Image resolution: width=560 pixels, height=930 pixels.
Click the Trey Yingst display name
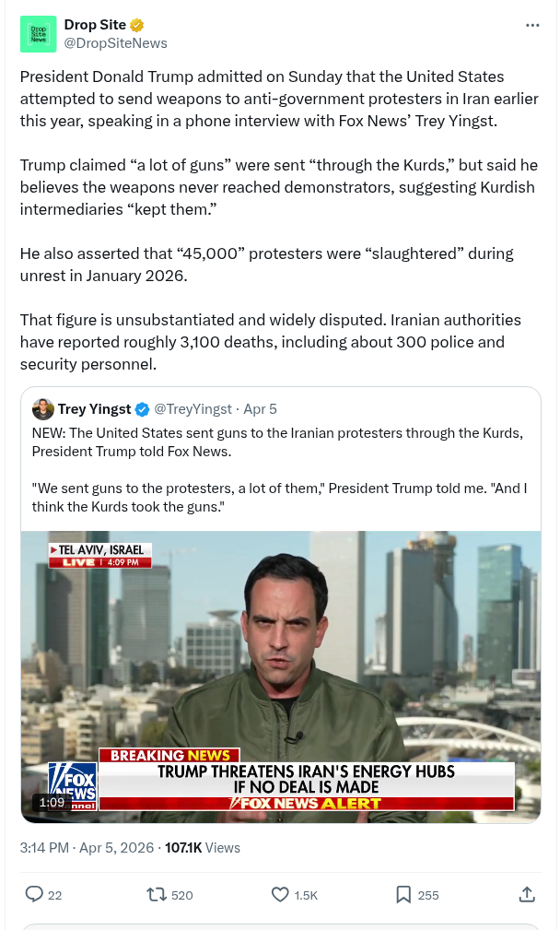pyautogui.click(x=95, y=409)
